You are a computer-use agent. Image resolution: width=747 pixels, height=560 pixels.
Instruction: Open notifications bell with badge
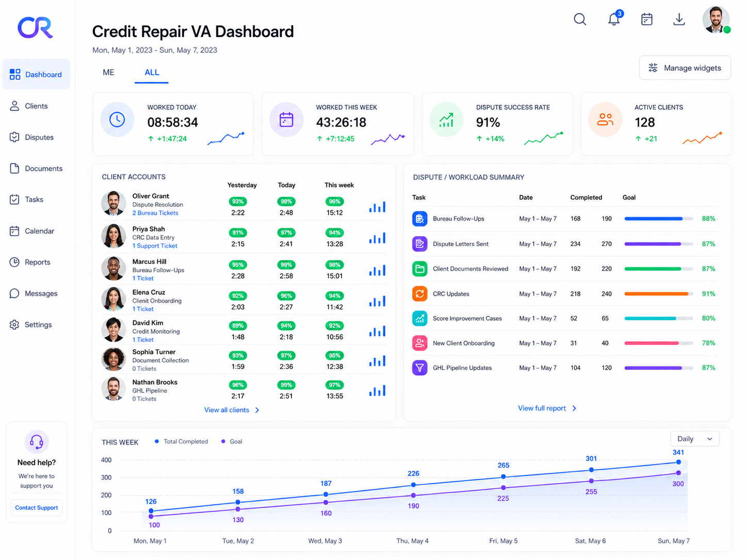(614, 19)
